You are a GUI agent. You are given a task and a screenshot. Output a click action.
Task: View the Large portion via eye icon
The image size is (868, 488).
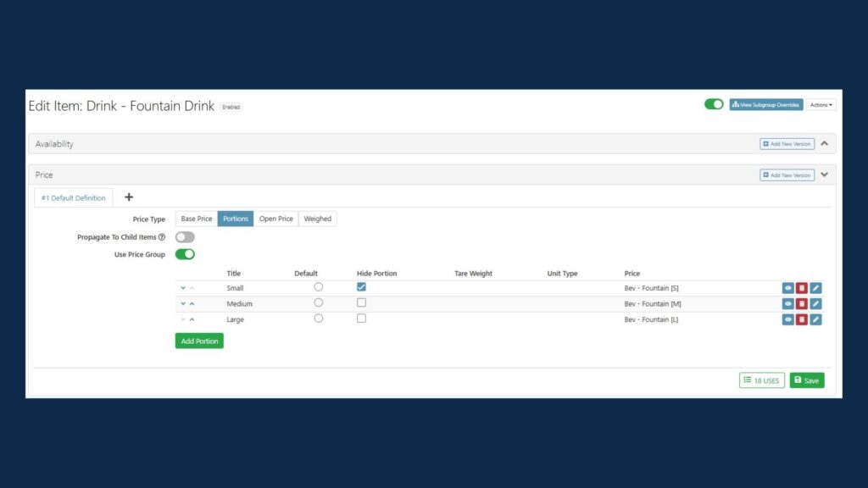pos(787,319)
